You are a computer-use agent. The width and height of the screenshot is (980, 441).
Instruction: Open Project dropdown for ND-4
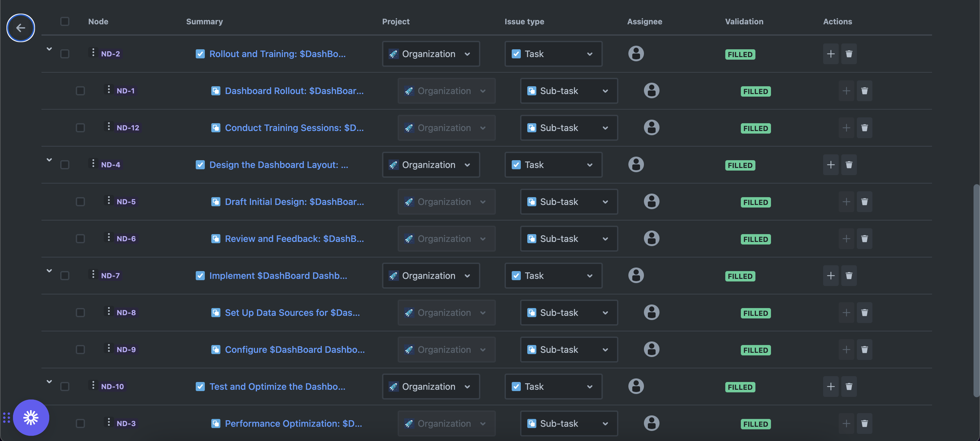431,165
